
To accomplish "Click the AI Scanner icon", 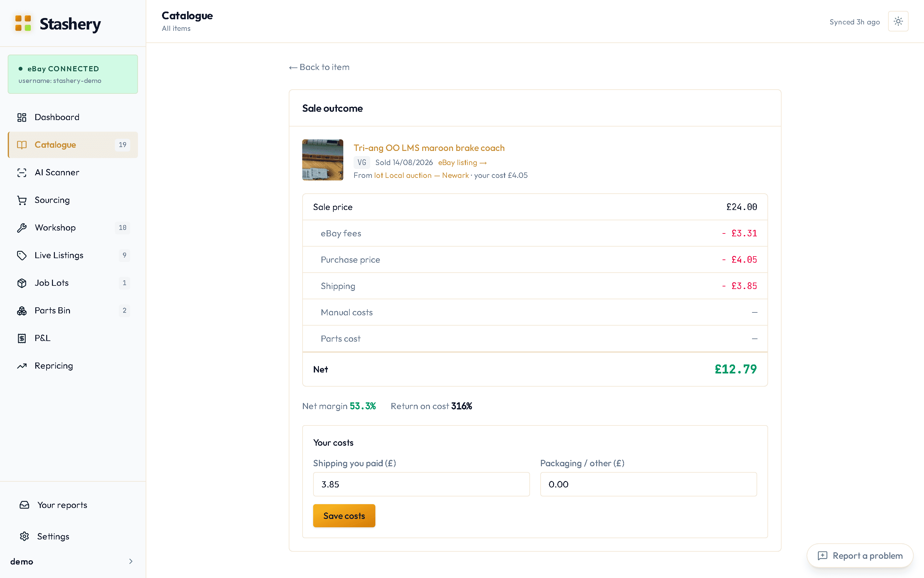I will click(22, 172).
